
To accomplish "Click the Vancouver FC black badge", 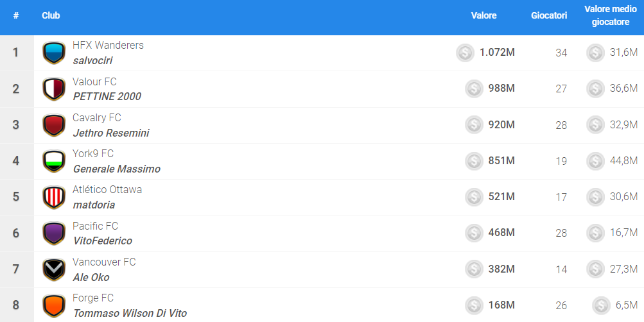I will click(x=54, y=269).
